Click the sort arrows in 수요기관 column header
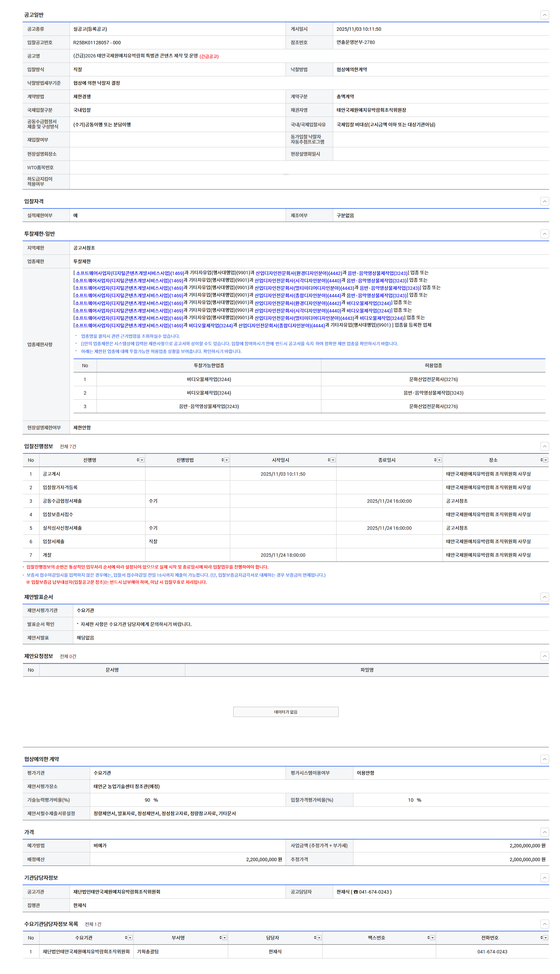Image resolution: width=560 pixels, height=974 pixels. coord(126,938)
